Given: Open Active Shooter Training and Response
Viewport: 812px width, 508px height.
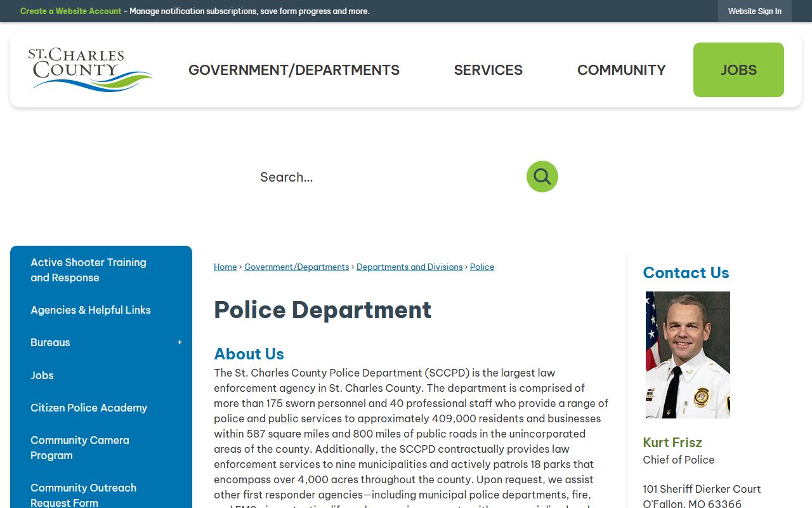Looking at the screenshot, I should (x=89, y=270).
